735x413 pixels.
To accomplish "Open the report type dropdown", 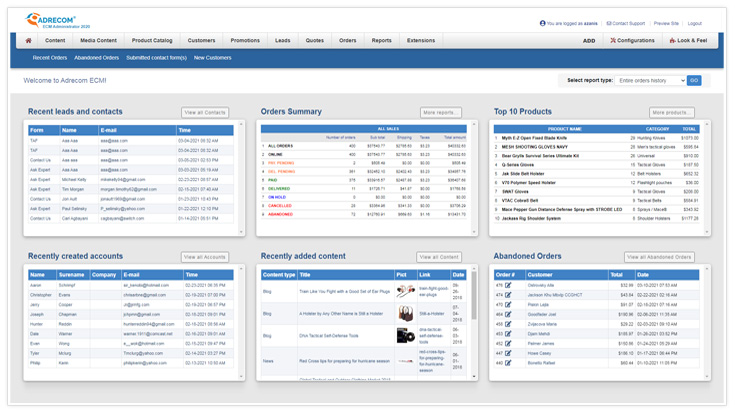I will 651,81.
